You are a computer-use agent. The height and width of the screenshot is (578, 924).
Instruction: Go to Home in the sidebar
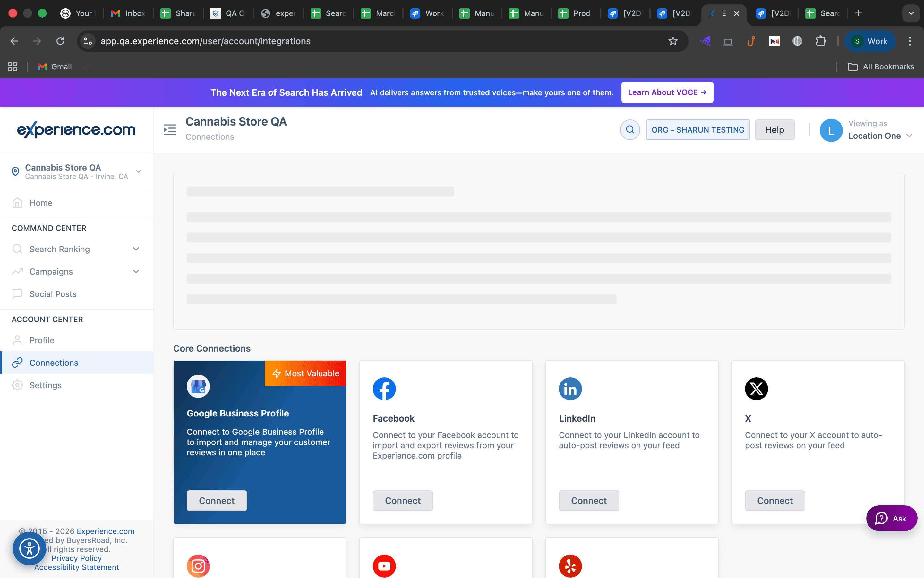coord(76,203)
